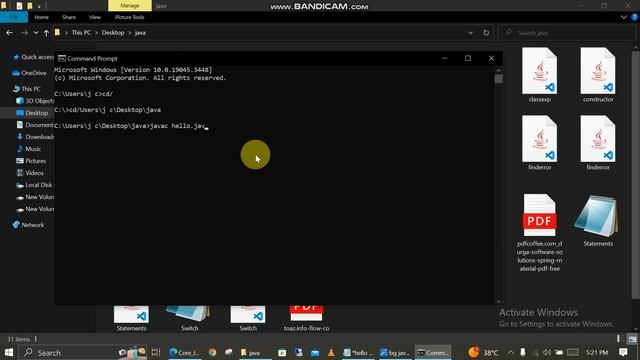Screen dimensions: 640x360
Task: Open 3D Objects in navigation pane
Action: click(x=35, y=101)
